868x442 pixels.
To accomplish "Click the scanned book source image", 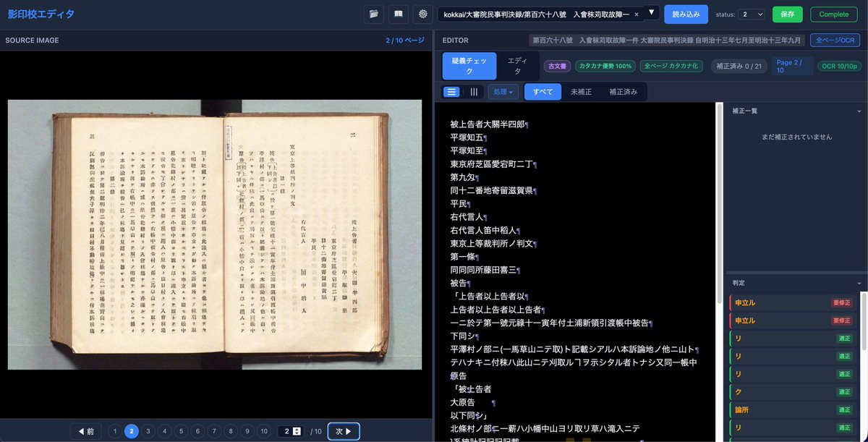I will (x=214, y=234).
